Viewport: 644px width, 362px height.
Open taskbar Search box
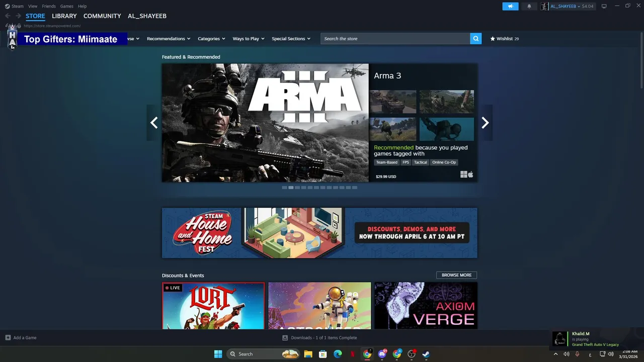(x=263, y=354)
